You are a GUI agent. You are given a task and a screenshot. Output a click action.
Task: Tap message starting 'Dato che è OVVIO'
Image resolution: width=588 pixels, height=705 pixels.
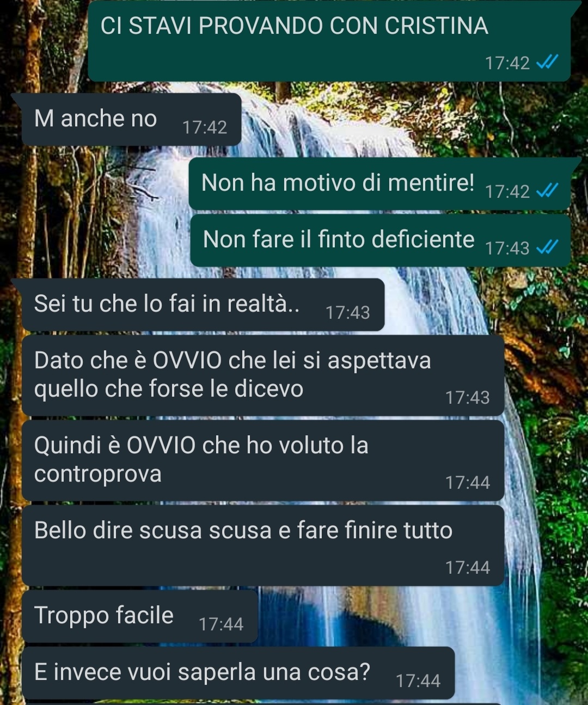(263, 375)
